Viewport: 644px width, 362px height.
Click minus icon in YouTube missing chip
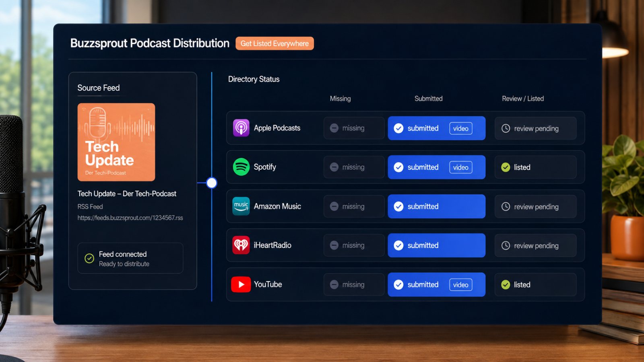(334, 285)
